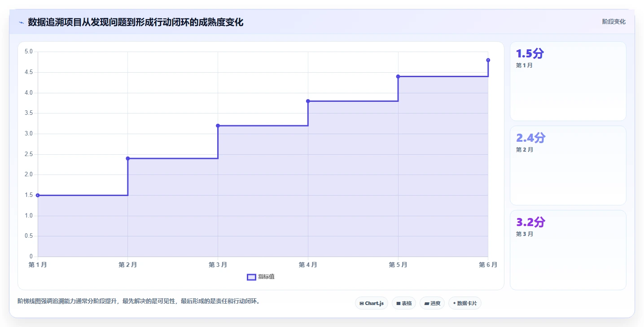
Task: Select the 表格 tag pill
Action: (404, 303)
